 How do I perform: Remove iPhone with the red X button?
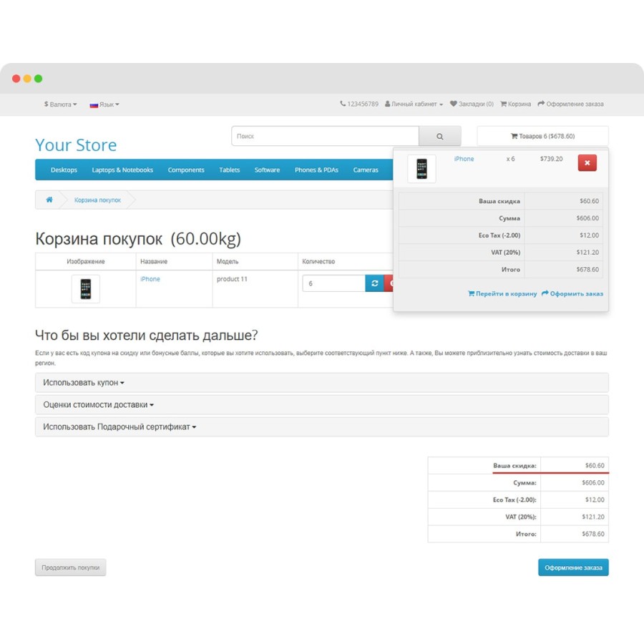[587, 162]
